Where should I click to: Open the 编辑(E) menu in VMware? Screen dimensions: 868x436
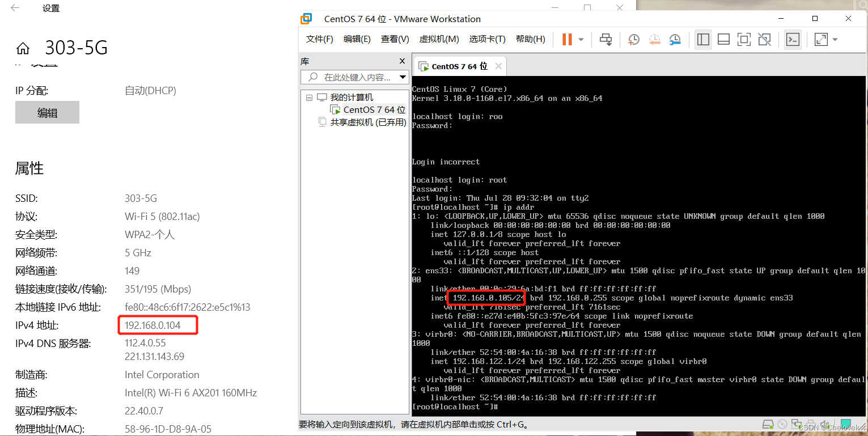pos(357,39)
